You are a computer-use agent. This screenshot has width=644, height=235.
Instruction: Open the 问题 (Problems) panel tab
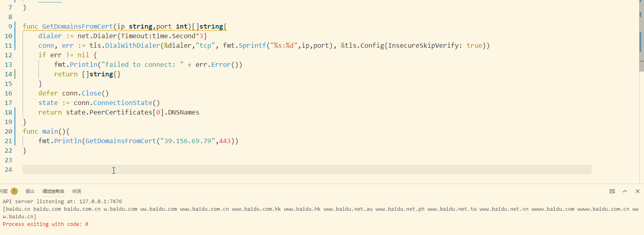4,191
